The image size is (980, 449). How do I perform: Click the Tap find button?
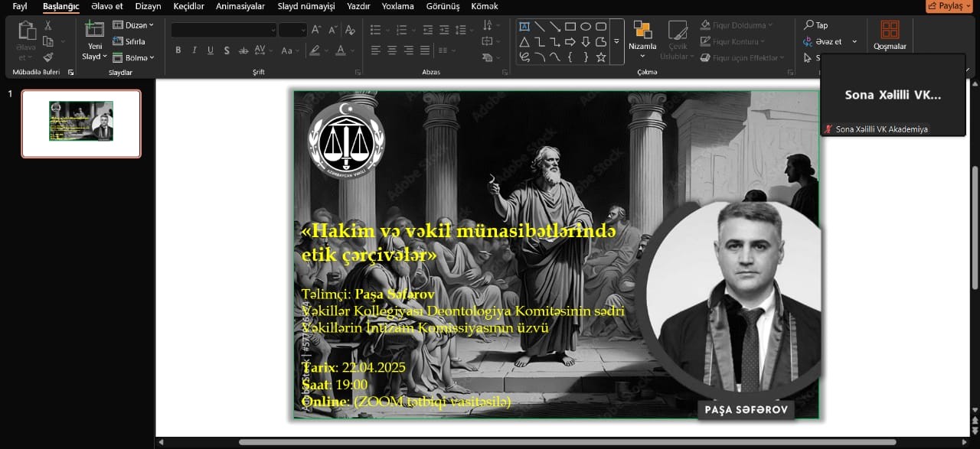(816, 25)
